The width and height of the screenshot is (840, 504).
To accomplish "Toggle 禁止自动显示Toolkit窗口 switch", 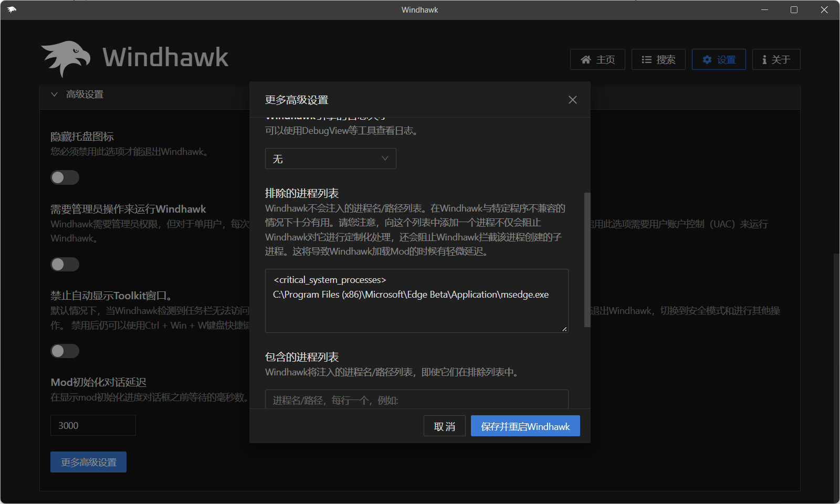I will click(x=65, y=351).
